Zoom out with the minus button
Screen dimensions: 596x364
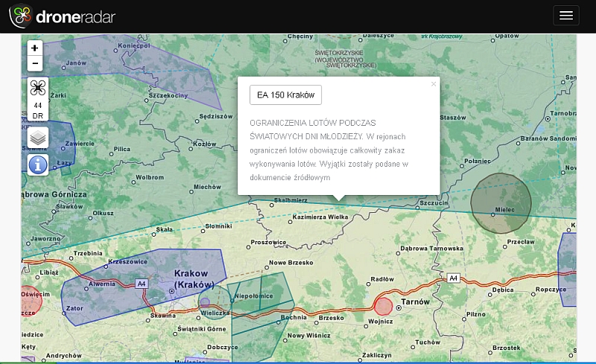tap(35, 63)
